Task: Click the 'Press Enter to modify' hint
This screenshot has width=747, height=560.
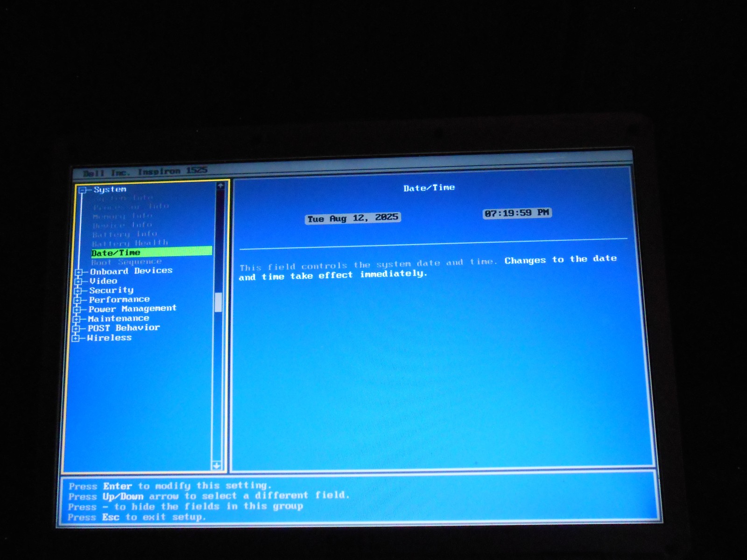Action: 169,486
